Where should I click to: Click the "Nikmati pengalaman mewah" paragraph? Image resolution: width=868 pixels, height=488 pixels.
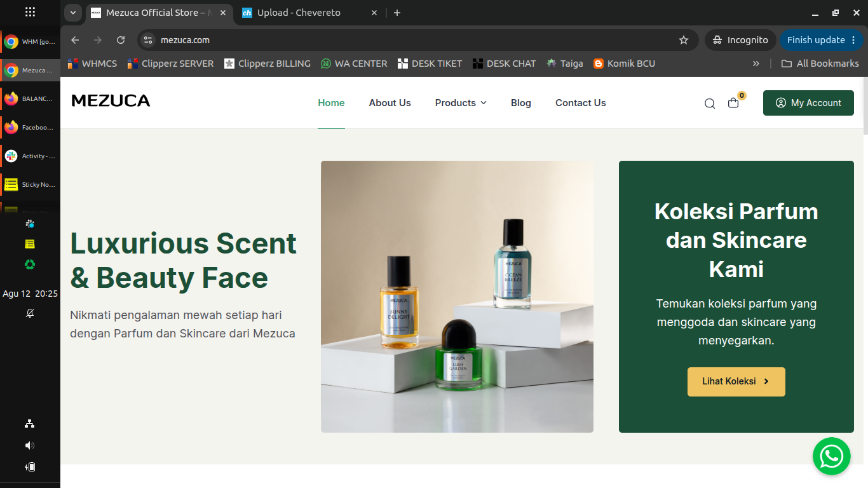pyautogui.click(x=183, y=324)
